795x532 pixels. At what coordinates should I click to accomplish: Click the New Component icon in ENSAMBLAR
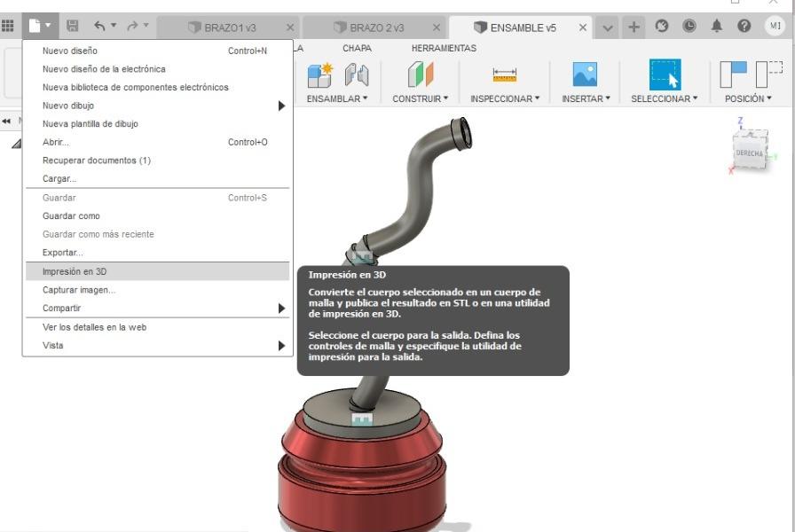(x=320, y=75)
